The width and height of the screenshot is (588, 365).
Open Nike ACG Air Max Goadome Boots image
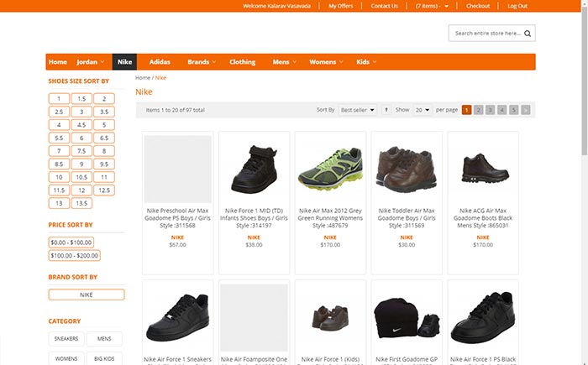[x=483, y=169]
